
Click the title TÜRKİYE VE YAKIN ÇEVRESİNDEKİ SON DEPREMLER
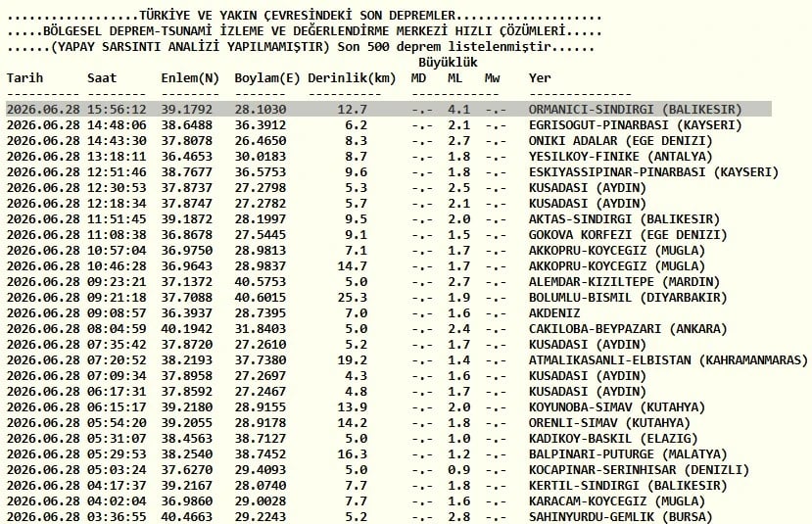(297, 16)
